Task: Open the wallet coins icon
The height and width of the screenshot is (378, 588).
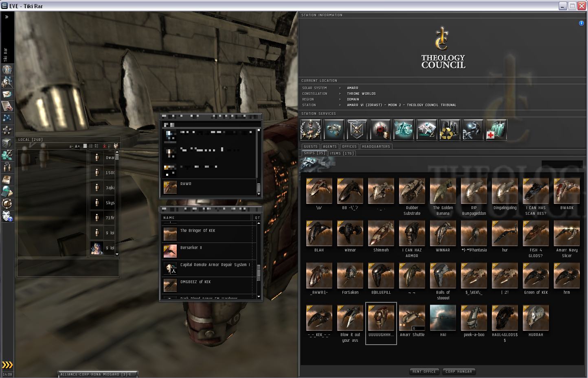Action: [7, 155]
